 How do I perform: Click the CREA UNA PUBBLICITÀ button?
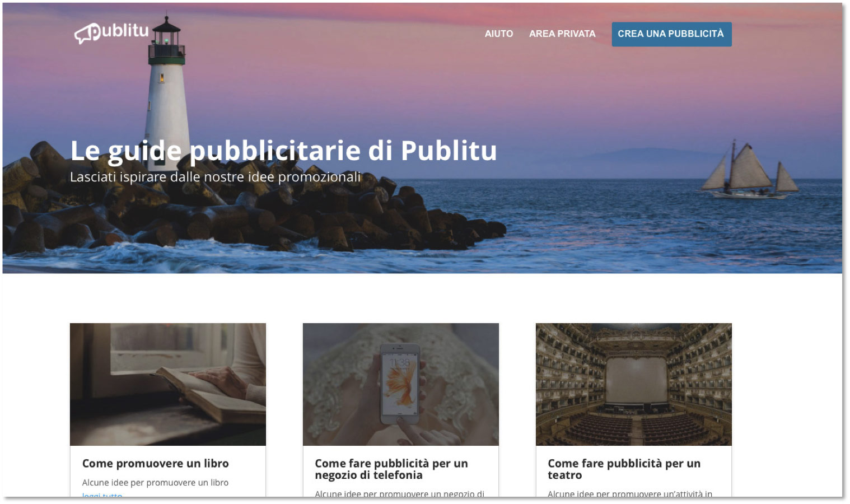pos(671,34)
